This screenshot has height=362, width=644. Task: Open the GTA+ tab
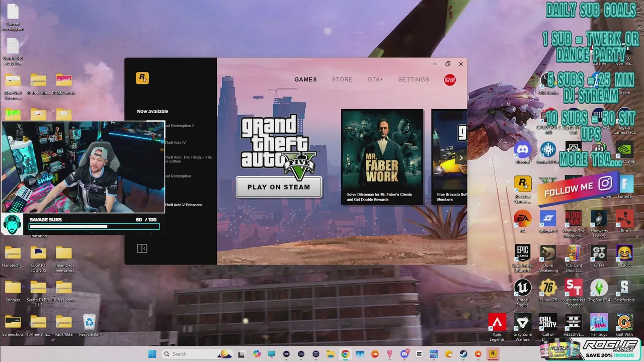click(x=375, y=79)
